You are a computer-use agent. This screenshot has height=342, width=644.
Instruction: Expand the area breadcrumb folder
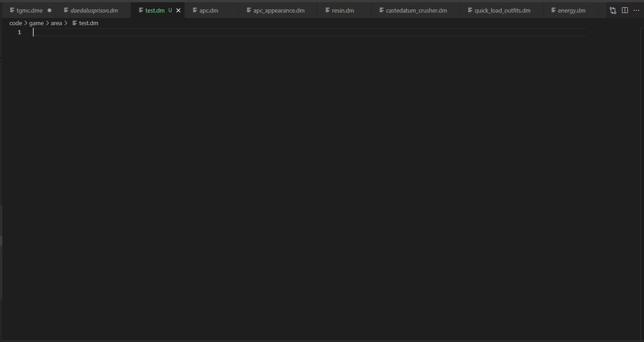point(56,23)
